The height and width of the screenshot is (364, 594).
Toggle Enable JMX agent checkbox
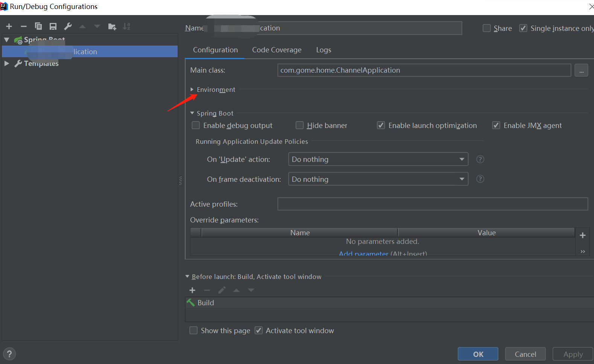(x=496, y=125)
